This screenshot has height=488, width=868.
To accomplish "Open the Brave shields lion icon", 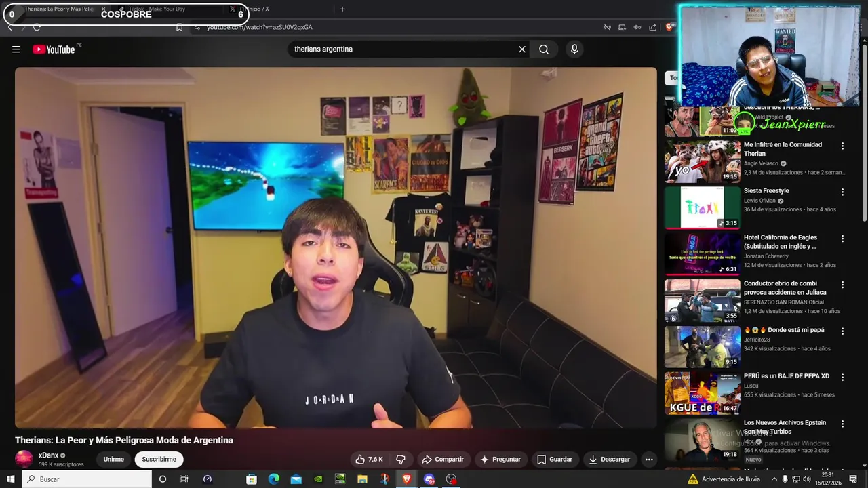I will (x=669, y=27).
